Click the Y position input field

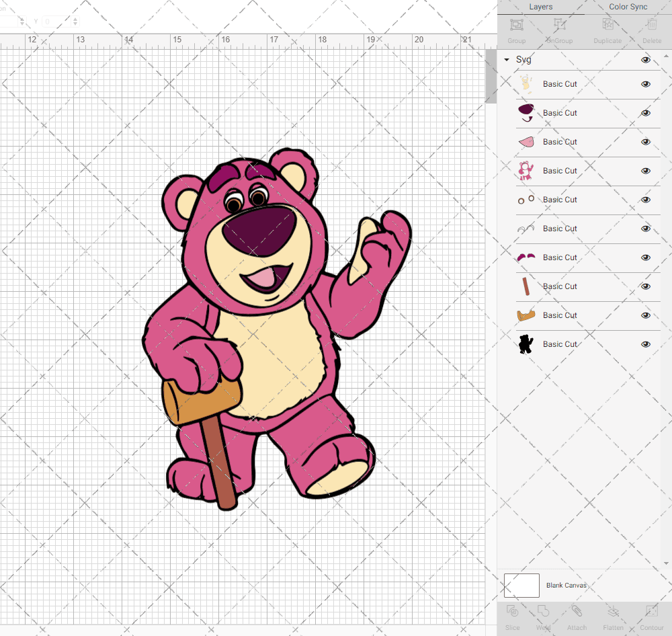pos(56,22)
